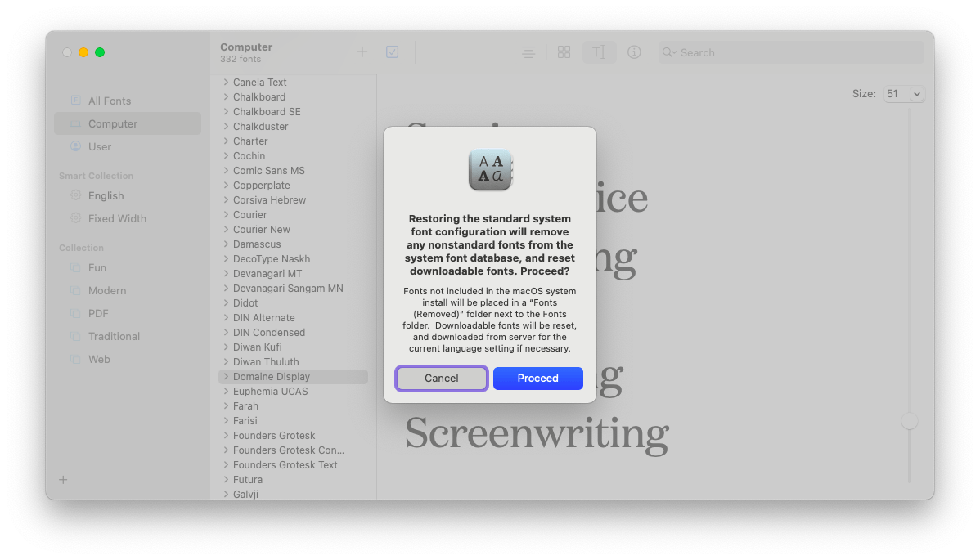
Task: Open the User font library
Action: 101,146
